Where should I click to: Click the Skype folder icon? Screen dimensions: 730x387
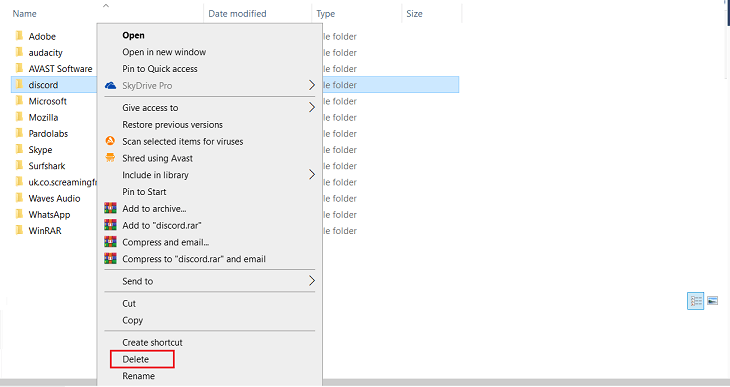[x=19, y=149]
